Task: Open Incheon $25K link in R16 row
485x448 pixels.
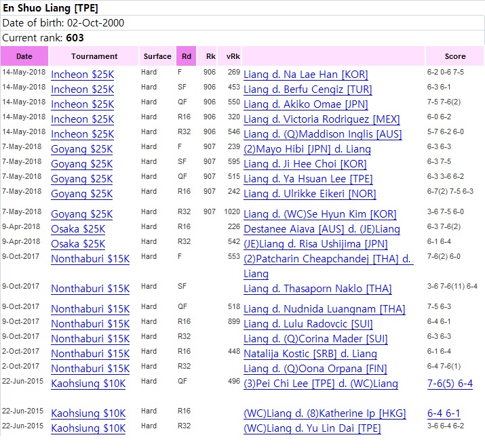Action: (83, 119)
